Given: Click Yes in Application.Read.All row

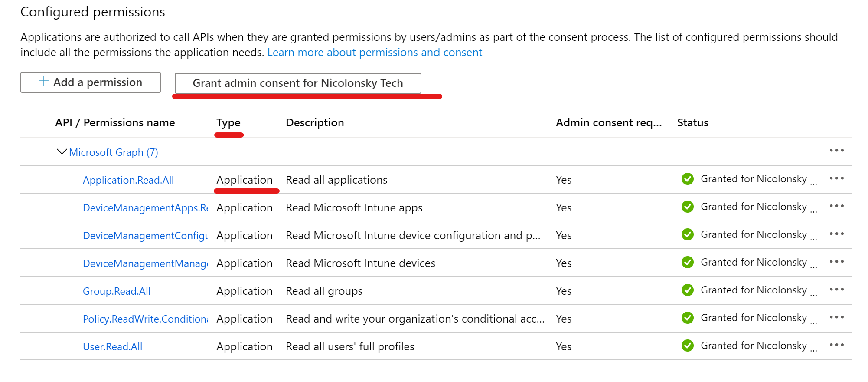Looking at the screenshot, I should click(564, 180).
